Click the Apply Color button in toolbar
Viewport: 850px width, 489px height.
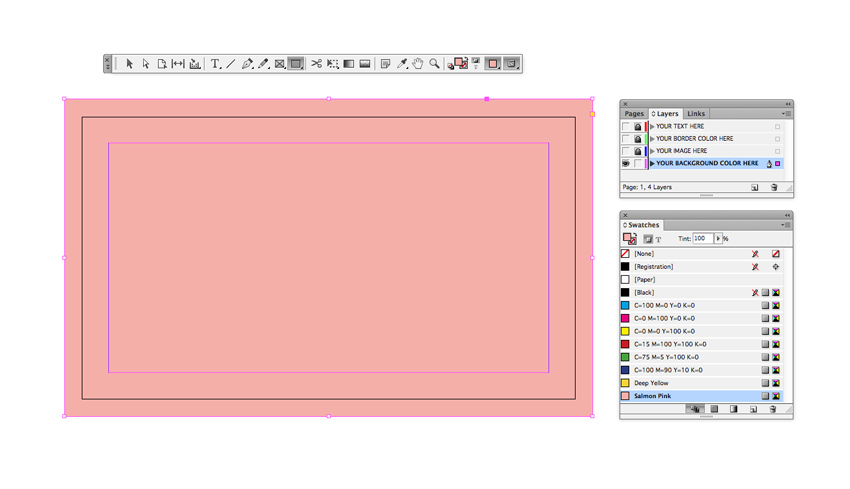pyautogui.click(x=493, y=64)
